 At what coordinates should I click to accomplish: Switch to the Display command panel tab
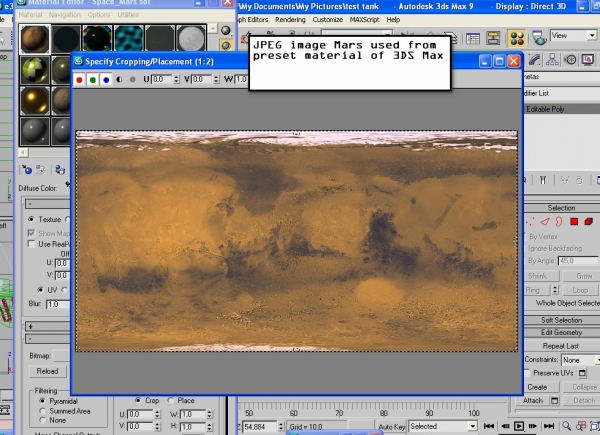click(x=588, y=60)
